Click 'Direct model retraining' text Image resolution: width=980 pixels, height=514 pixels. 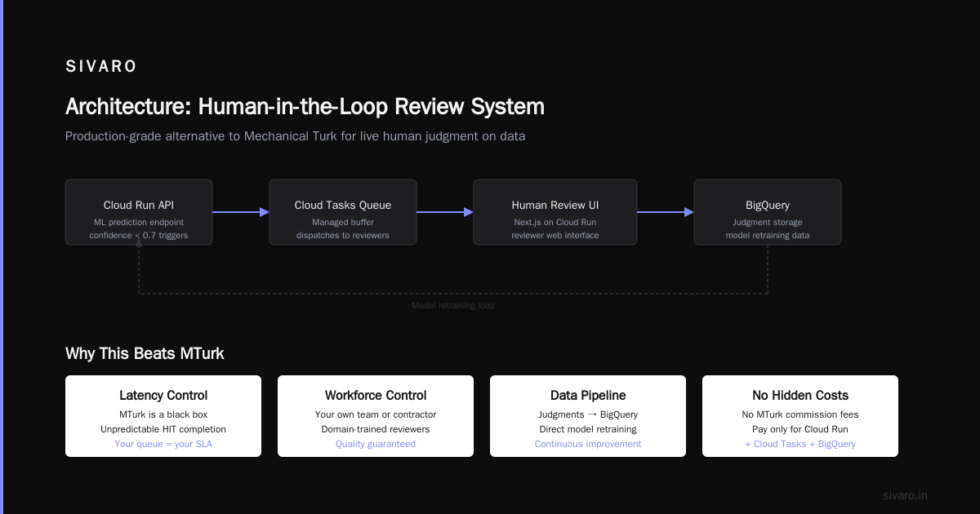tap(588, 430)
